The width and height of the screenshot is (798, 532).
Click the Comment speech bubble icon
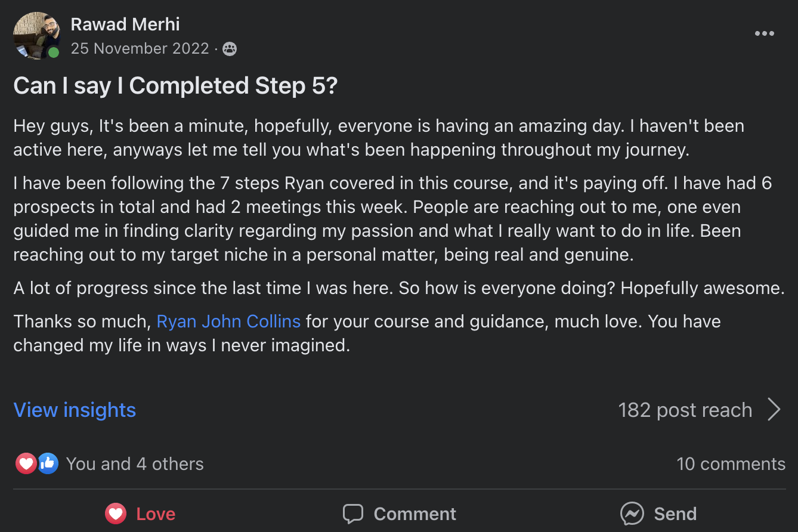353,514
